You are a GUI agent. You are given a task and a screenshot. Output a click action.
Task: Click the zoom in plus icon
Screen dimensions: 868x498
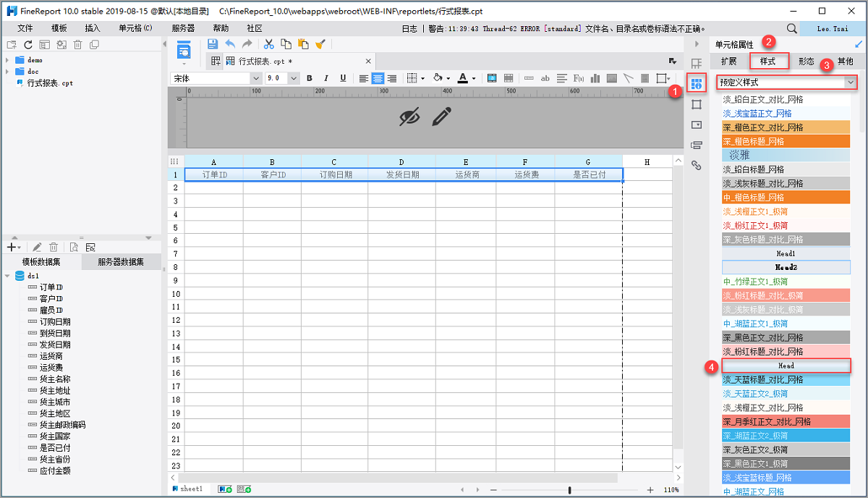point(650,490)
